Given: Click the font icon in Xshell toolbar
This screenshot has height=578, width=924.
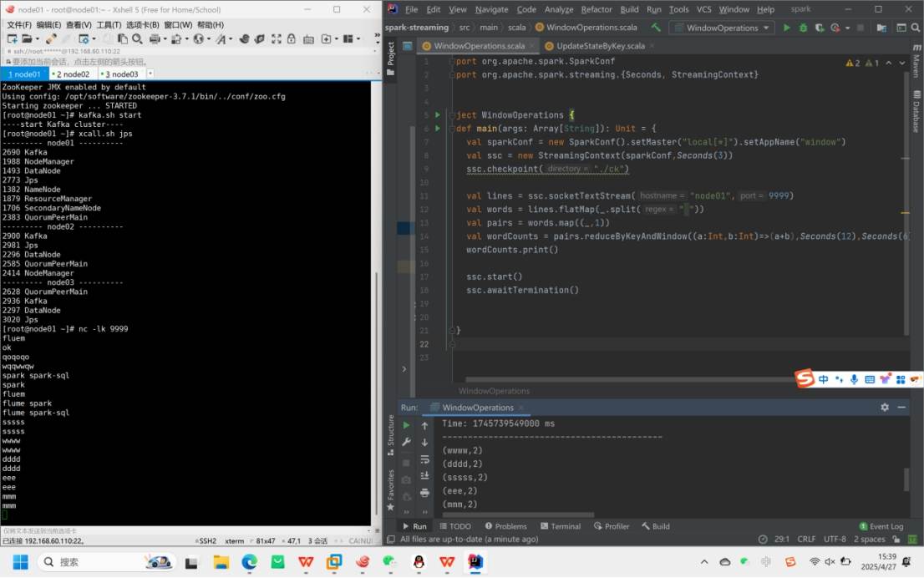Looking at the screenshot, I should click(x=221, y=39).
